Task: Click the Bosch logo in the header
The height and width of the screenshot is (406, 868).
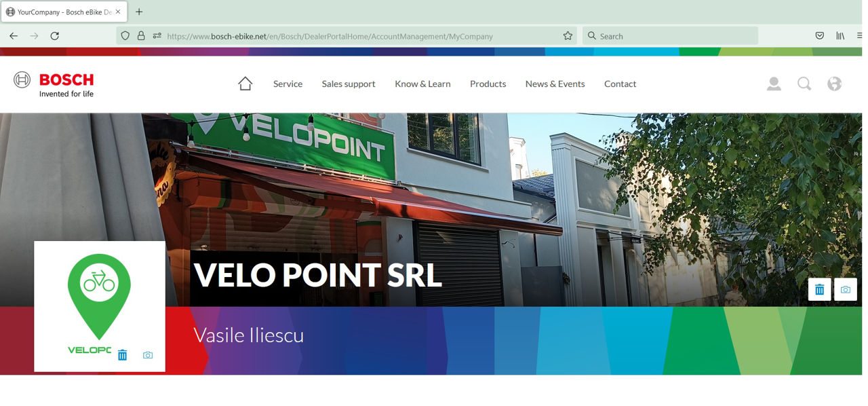Action: 54,84
